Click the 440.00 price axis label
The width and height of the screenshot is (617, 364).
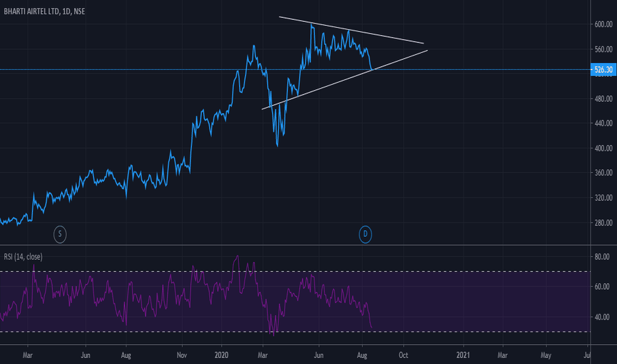click(603, 123)
